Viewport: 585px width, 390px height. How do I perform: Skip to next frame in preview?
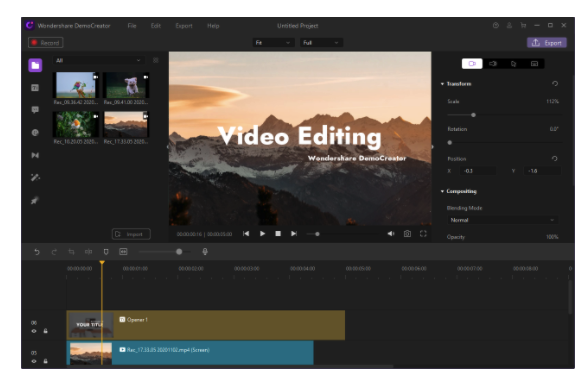[x=294, y=234]
